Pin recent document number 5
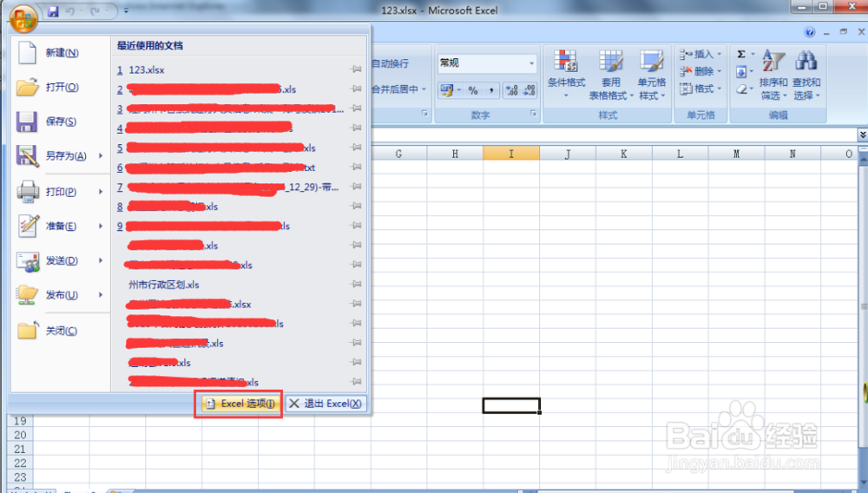The image size is (868, 493). pos(356,148)
